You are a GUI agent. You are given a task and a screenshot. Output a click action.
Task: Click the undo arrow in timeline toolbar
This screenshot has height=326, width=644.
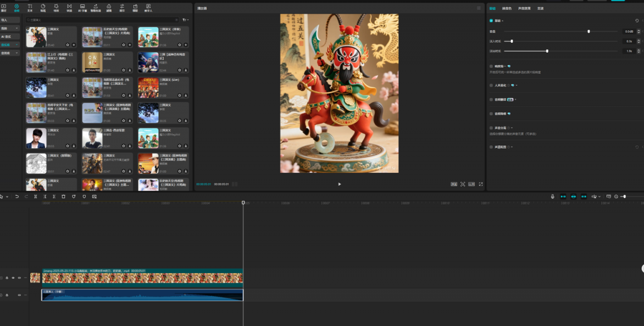(x=17, y=196)
